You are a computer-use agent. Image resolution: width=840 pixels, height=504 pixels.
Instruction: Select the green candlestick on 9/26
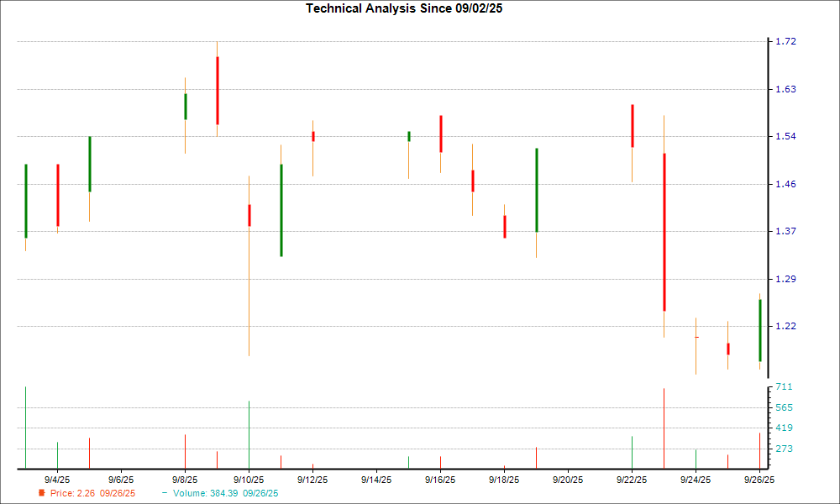(x=759, y=330)
